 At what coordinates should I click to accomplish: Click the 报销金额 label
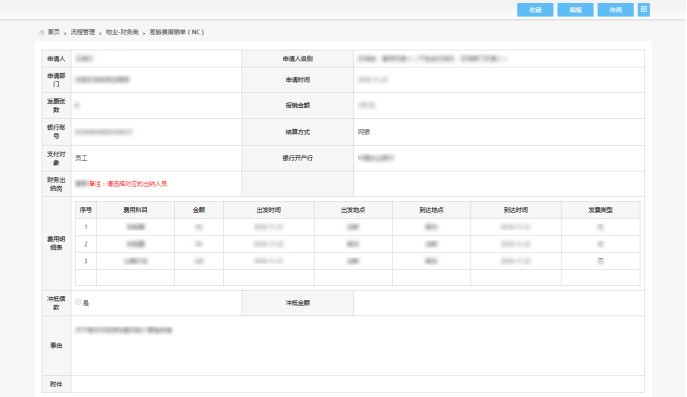pos(297,105)
